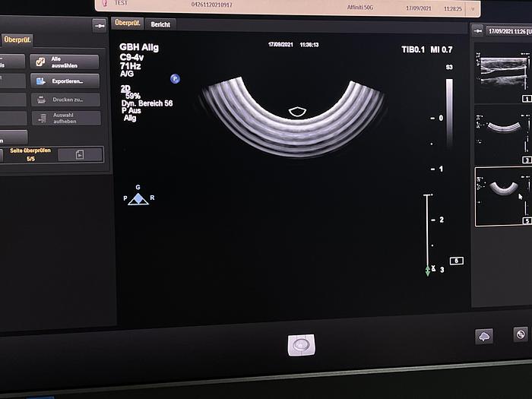Click the transducer orientation marker in the scan
Screen dimensions: 532x399
(297, 112)
